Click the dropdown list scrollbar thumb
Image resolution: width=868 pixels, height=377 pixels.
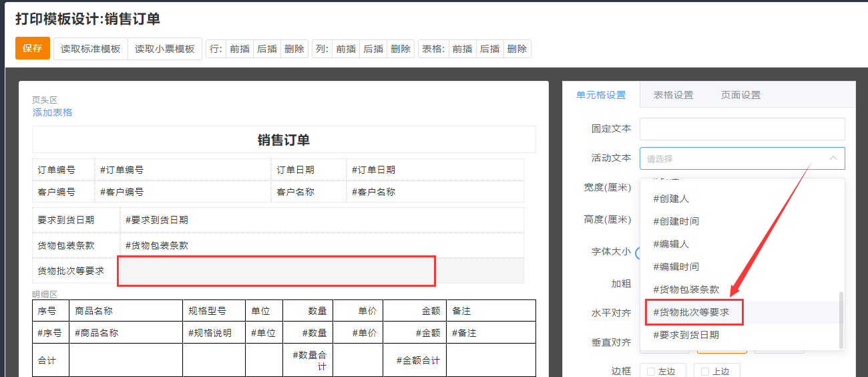(841, 320)
